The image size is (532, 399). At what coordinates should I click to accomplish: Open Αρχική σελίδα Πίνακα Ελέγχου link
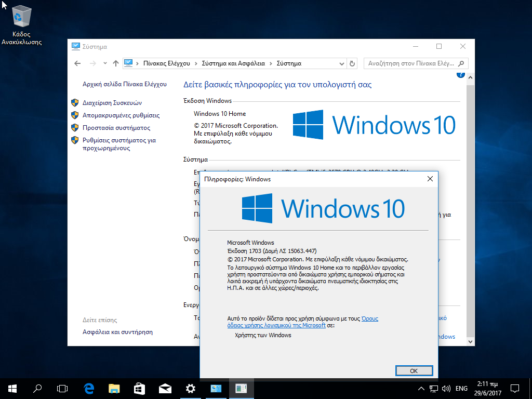pyautogui.click(x=125, y=84)
